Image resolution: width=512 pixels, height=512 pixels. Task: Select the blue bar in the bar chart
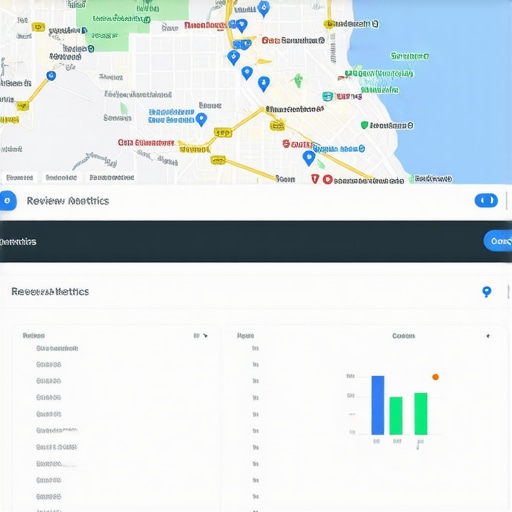coord(378,405)
